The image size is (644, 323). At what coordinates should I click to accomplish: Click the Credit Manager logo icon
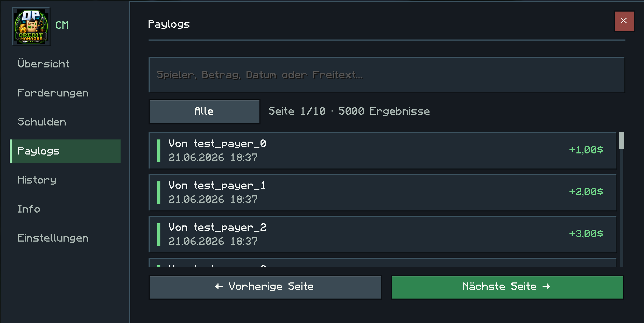pyautogui.click(x=31, y=26)
